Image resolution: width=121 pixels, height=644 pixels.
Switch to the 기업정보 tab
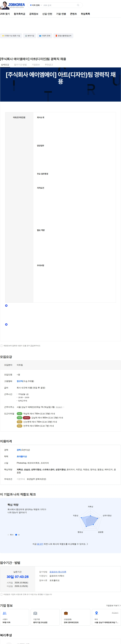36,65
